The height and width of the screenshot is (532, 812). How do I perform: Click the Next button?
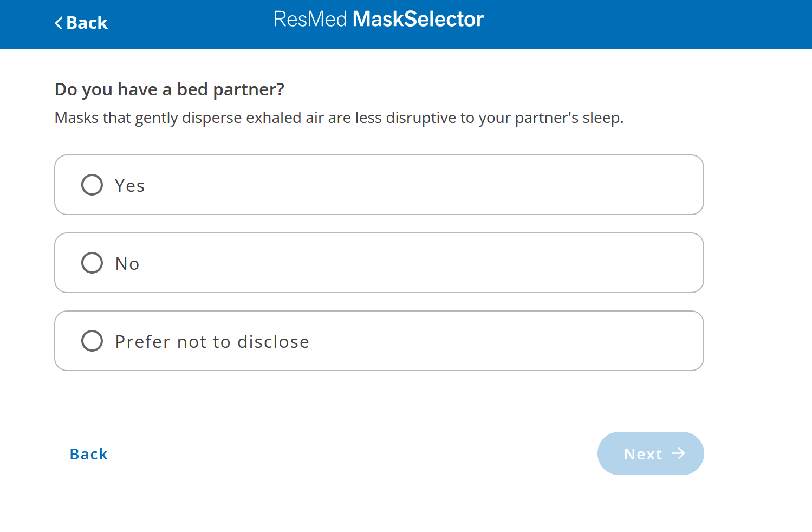(650, 454)
